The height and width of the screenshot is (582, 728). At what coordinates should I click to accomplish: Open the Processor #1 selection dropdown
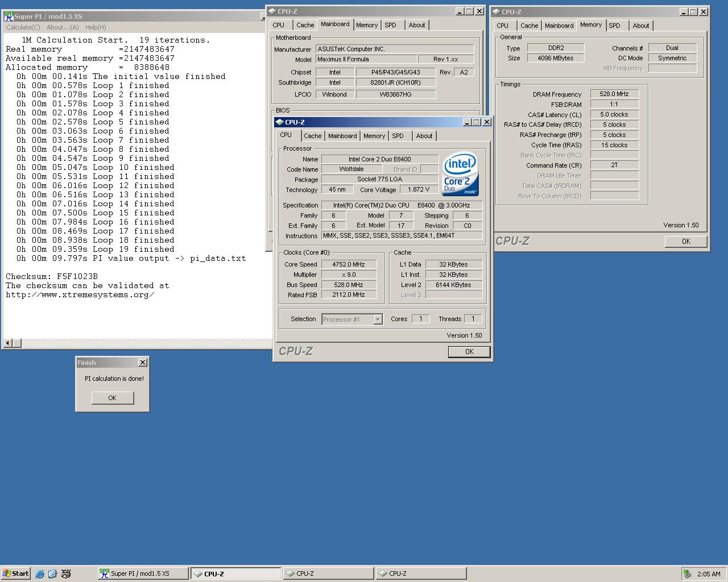tap(378, 319)
